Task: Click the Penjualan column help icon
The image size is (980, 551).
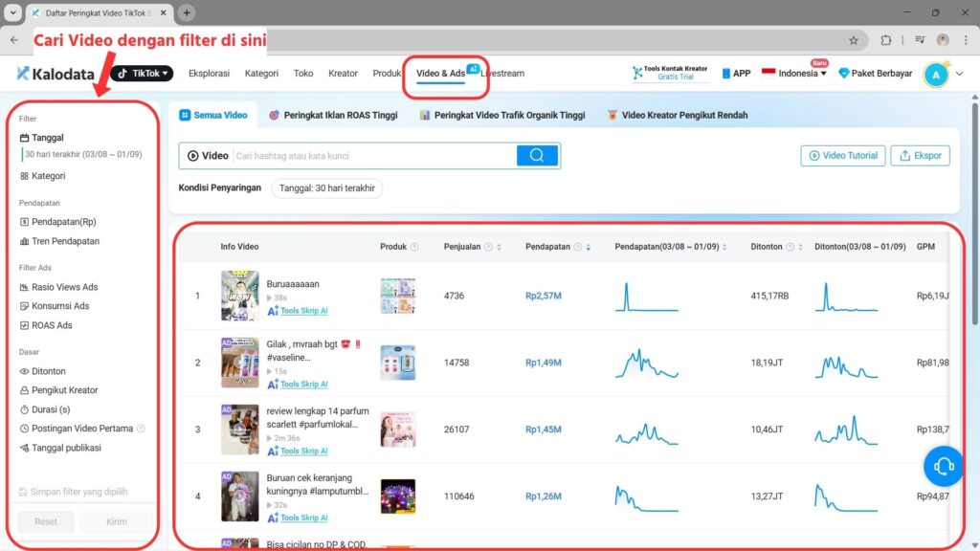Action: click(x=488, y=247)
